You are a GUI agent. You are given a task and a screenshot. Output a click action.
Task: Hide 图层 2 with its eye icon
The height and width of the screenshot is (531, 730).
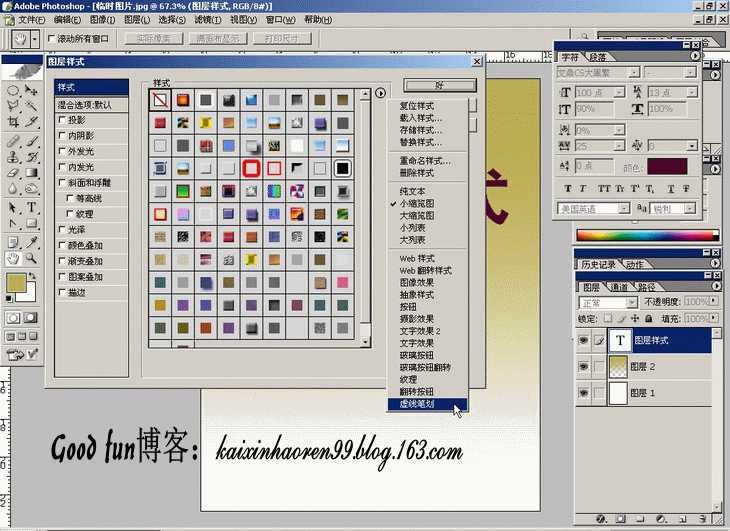tap(583, 367)
